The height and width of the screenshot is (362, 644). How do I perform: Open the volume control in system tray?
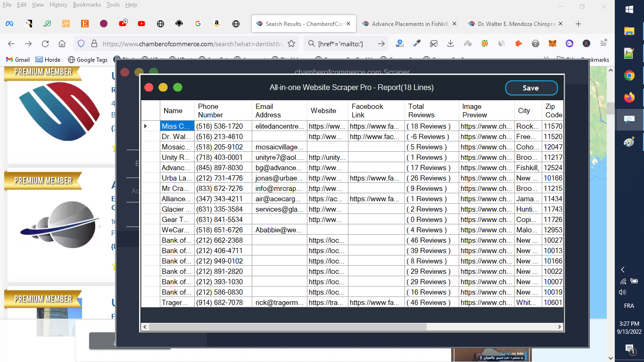[x=623, y=292]
